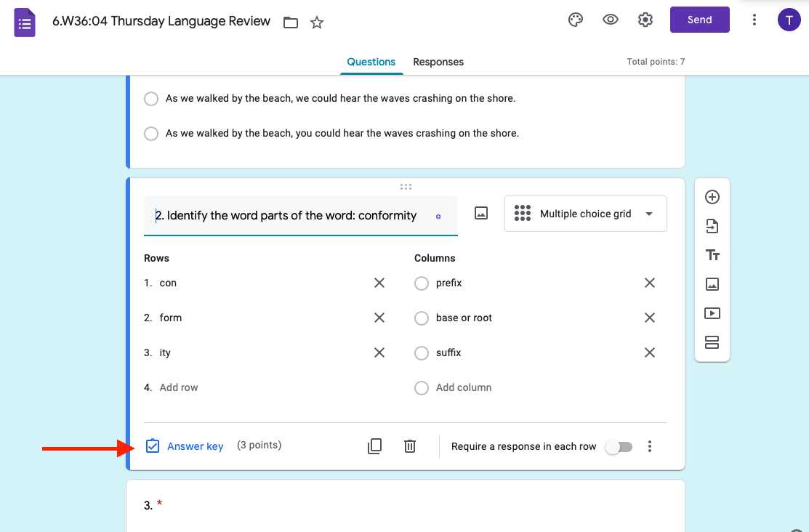
Task: Add image from side toolbar
Action: click(712, 283)
